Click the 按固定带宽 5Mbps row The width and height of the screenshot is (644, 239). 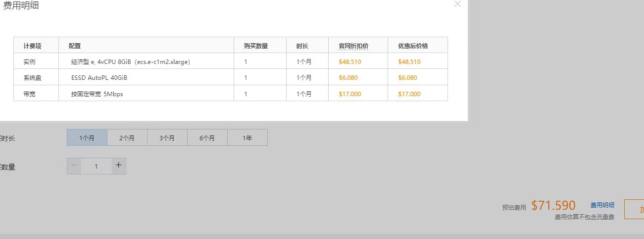(x=97, y=94)
